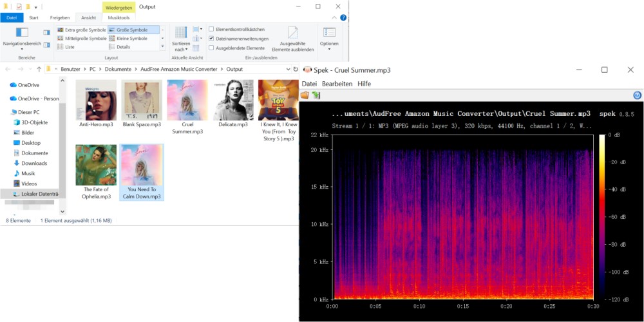Switch to Freigeben ribbon tab
Image resolution: width=644 pixels, height=322 pixels.
[x=60, y=17]
